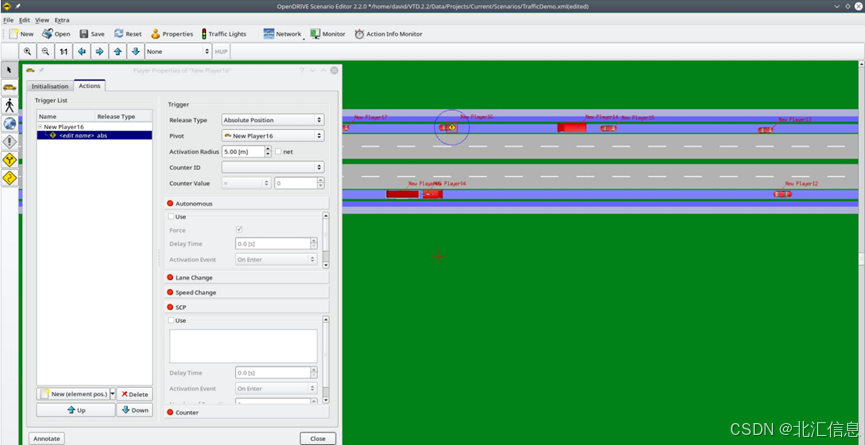Pan the view up with arrow
This screenshot has width=865, height=445.
pyautogui.click(x=118, y=51)
